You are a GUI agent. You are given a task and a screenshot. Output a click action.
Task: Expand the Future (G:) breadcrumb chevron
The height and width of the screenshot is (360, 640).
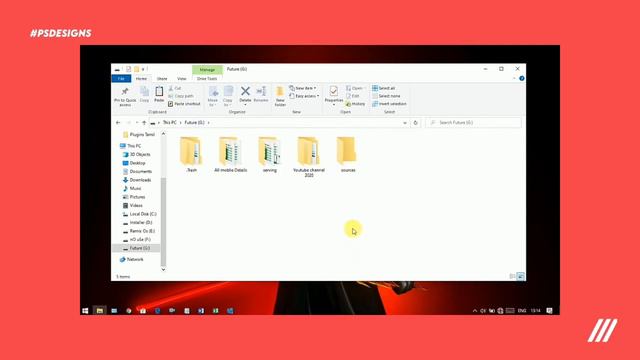point(209,122)
